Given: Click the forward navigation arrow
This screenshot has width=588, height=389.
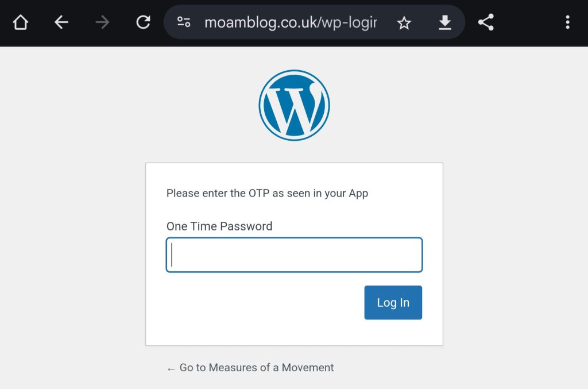Looking at the screenshot, I should (x=102, y=22).
